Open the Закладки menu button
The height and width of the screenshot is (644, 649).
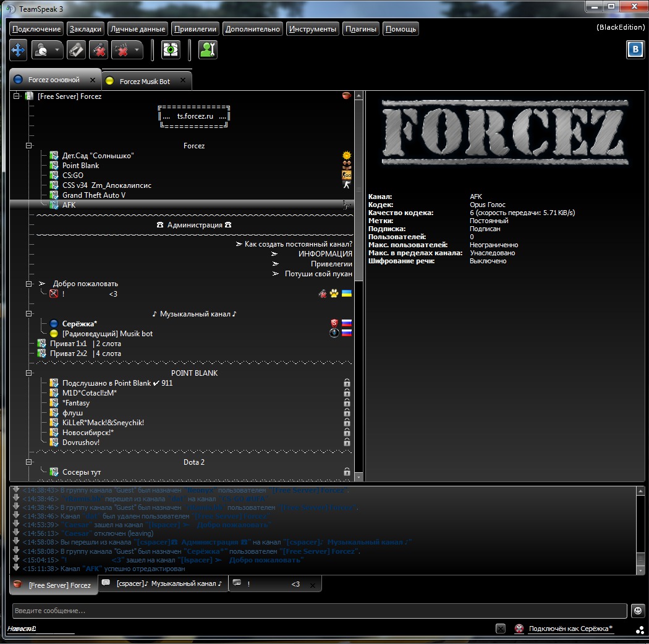[85, 29]
